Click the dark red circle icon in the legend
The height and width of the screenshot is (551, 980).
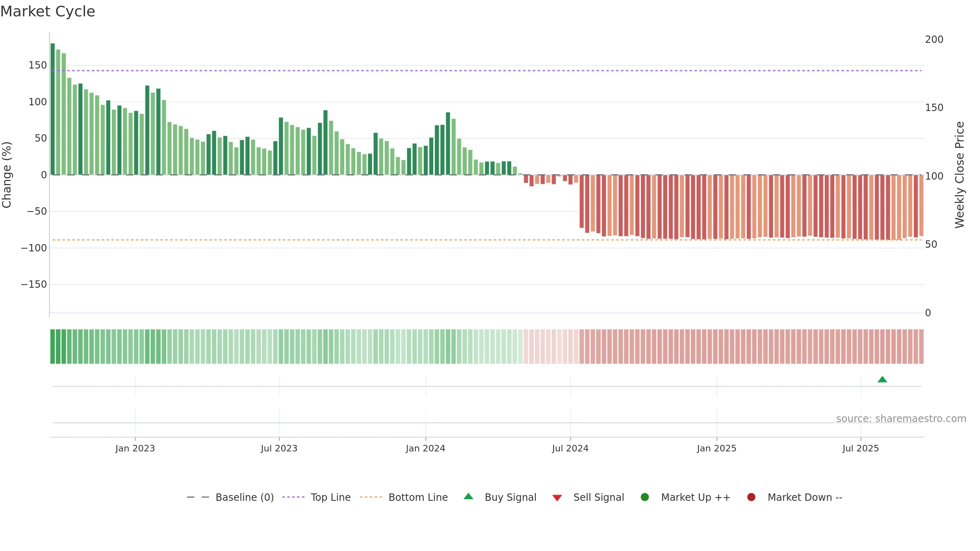click(x=751, y=497)
